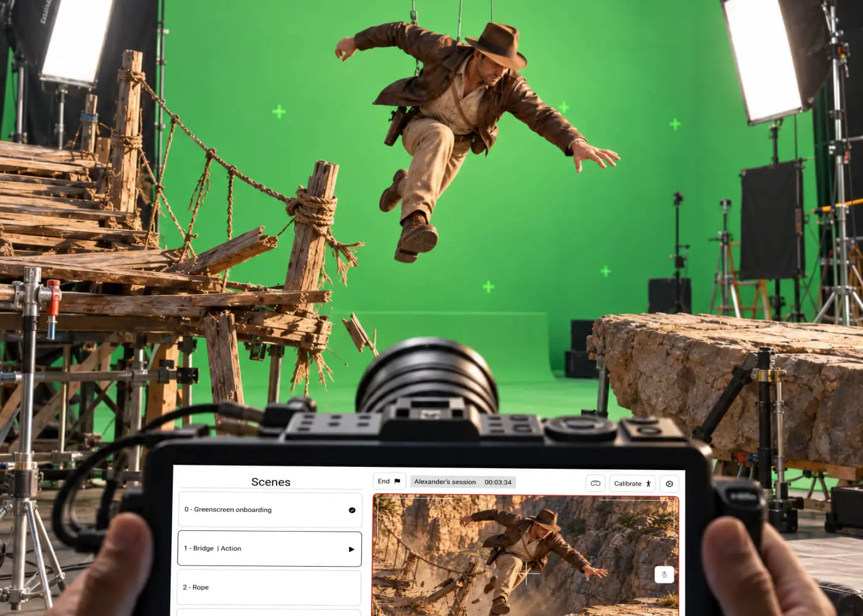Select the 2 - Rope scene
This screenshot has width=863, height=616.
(x=270, y=587)
